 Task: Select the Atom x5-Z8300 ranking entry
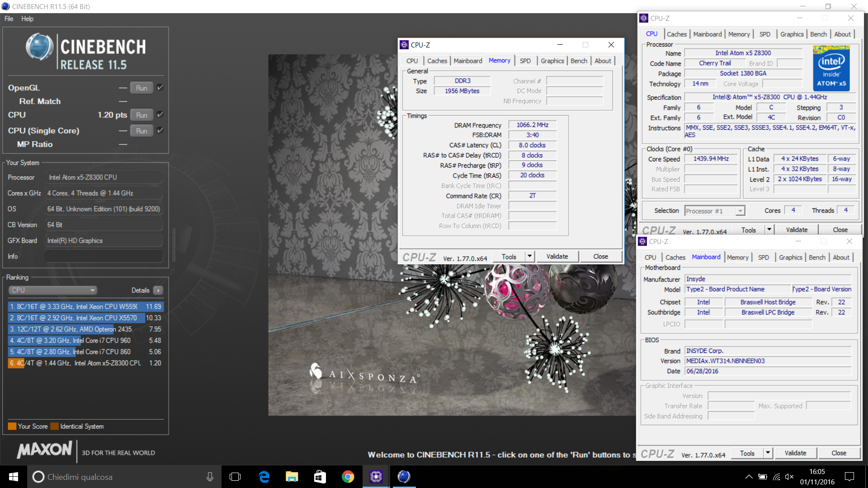coord(85,363)
